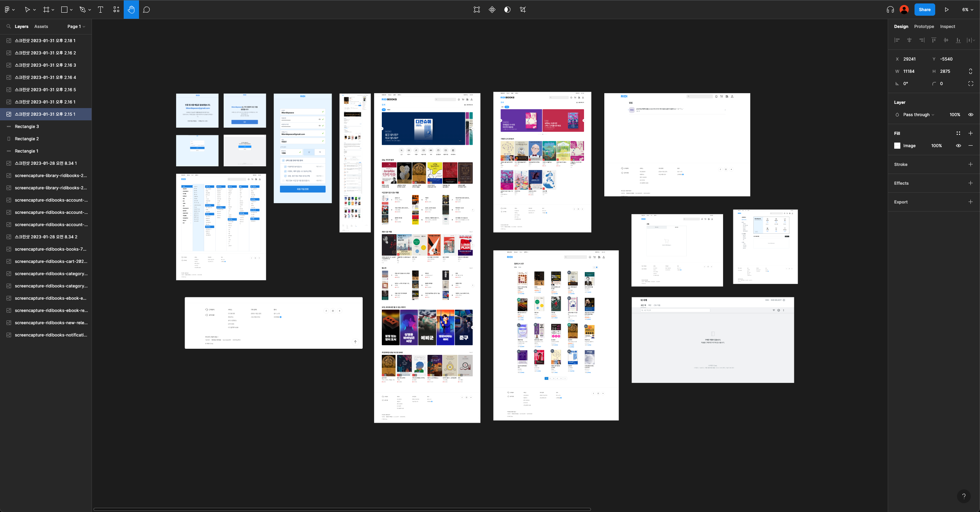
Task: Open the Layers tab
Action: click(x=21, y=26)
